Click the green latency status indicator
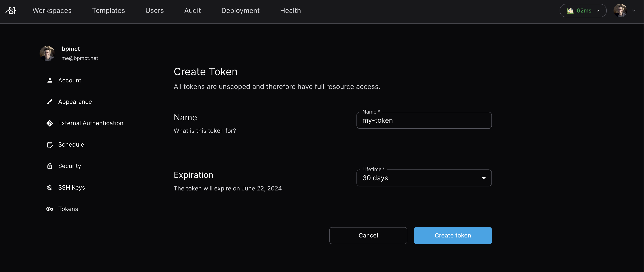 pyautogui.click(x=571, y=11)
